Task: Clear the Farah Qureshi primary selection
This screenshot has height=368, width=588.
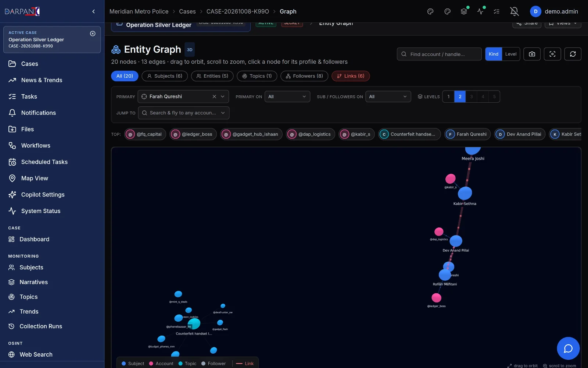Action: coord(214,96)
